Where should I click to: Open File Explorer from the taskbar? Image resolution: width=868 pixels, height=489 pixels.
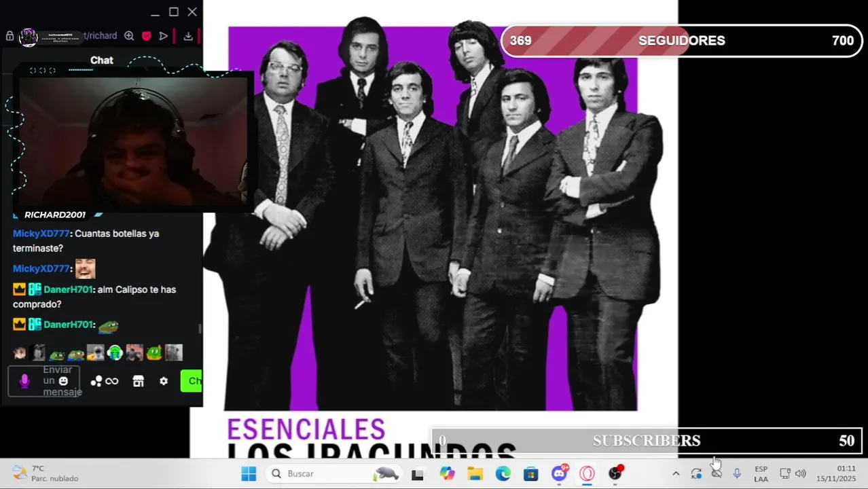(475, 474)
